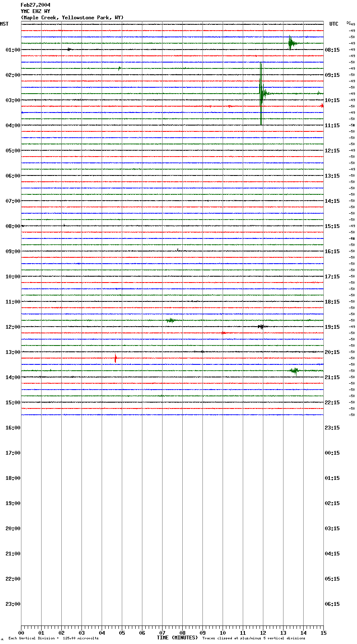357x644 pixels.
Task: Click the 23:15 UTC time label
Action: [332, 428]
